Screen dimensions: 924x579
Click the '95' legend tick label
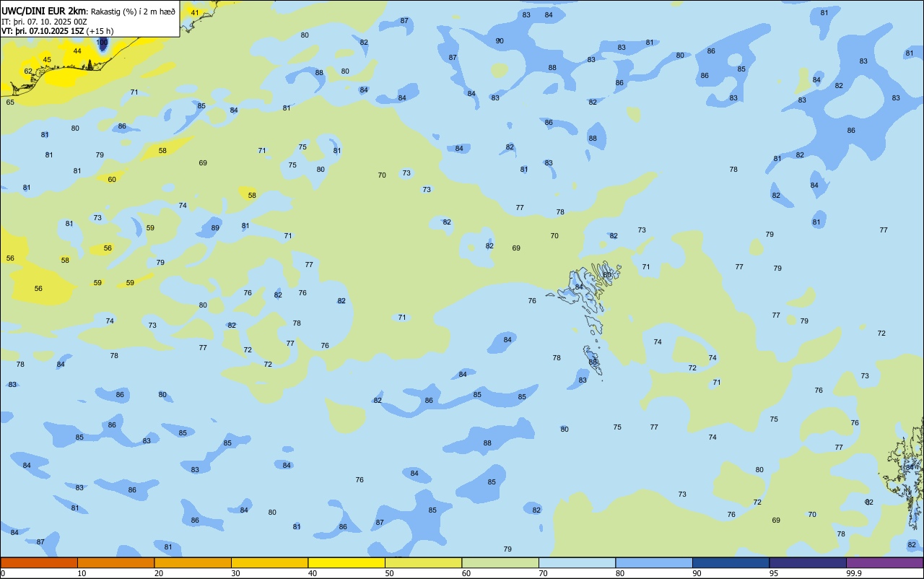click(x=774, y=573)
